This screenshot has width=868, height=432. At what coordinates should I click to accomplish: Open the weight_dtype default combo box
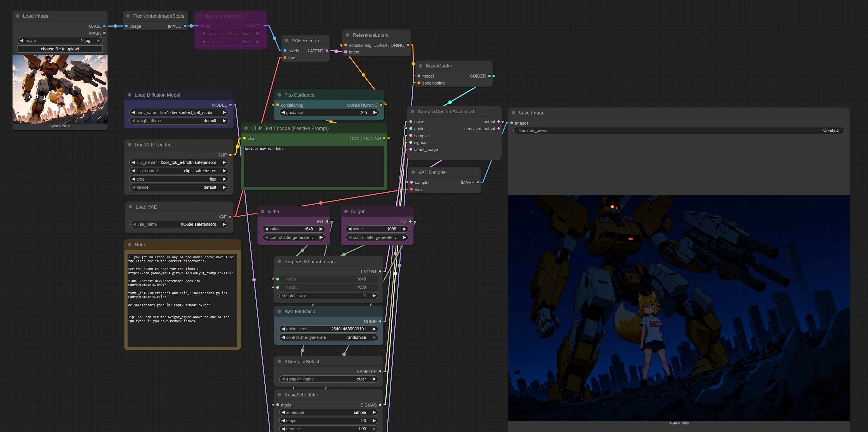[178, 121]
